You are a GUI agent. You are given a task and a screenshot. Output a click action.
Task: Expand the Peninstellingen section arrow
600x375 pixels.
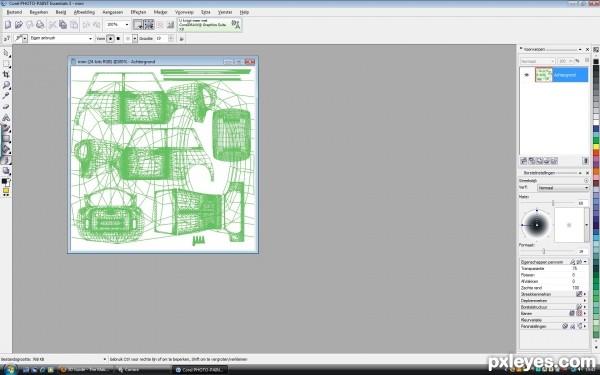click(585, 326)
